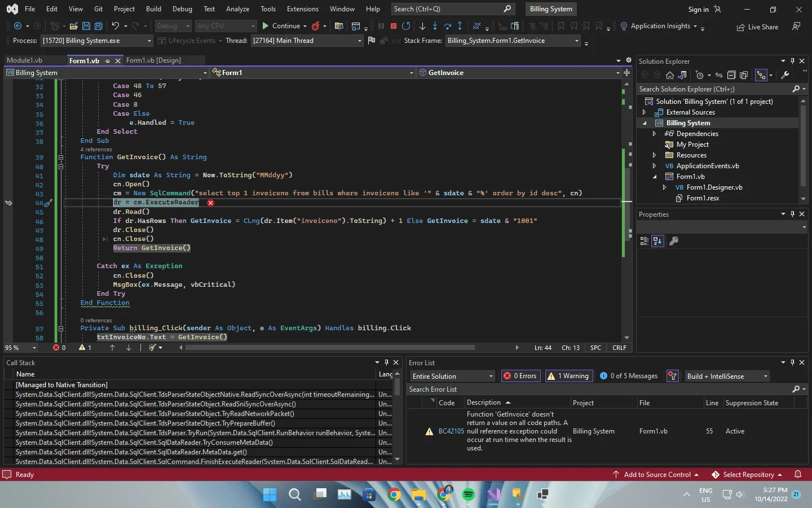Open the Stack Frame dropdown

point(513,41)
